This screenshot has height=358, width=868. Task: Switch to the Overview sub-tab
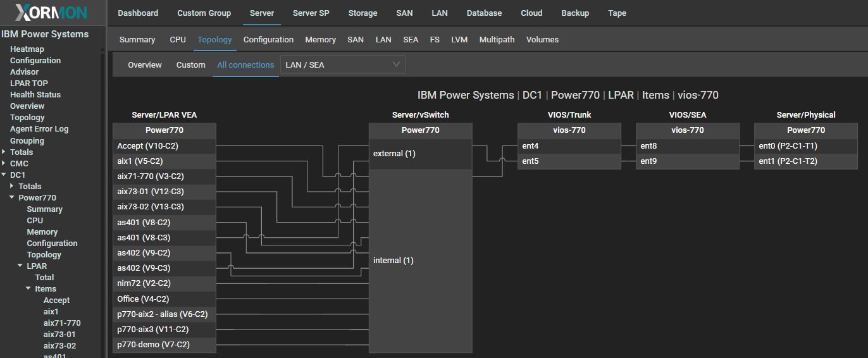click(145, 65)
